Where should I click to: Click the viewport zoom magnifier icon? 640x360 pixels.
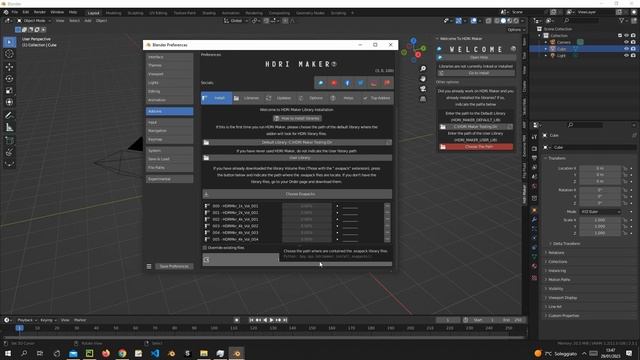(x=423, y=69)
